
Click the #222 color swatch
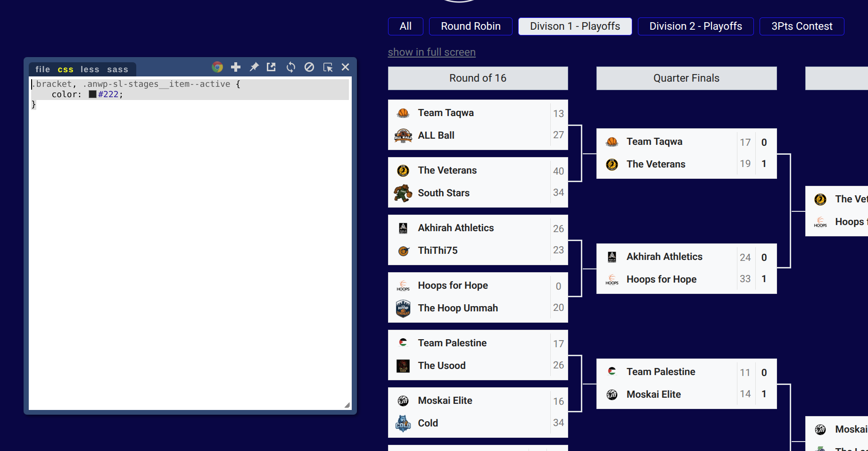coord(93,94)
